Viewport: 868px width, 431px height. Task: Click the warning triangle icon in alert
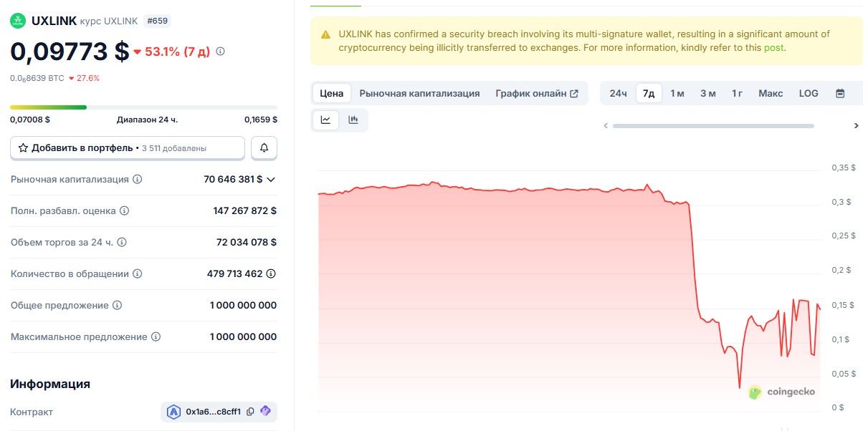pos(326,34)
